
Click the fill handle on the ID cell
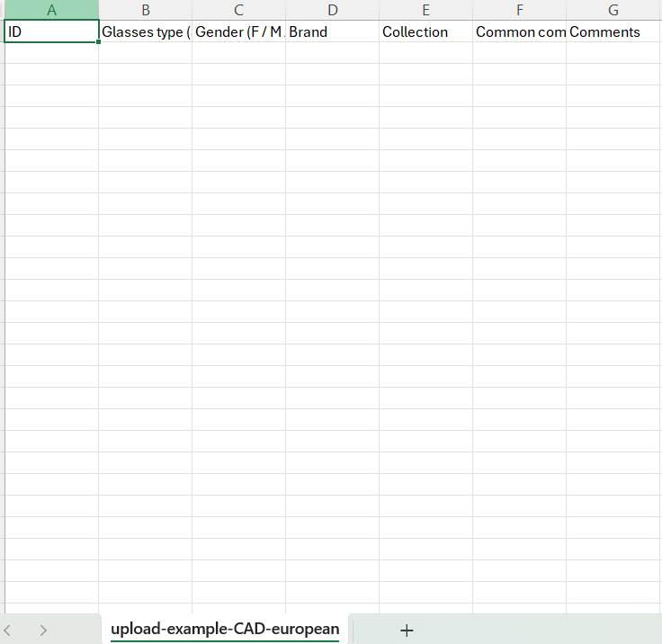pos(98,42)
